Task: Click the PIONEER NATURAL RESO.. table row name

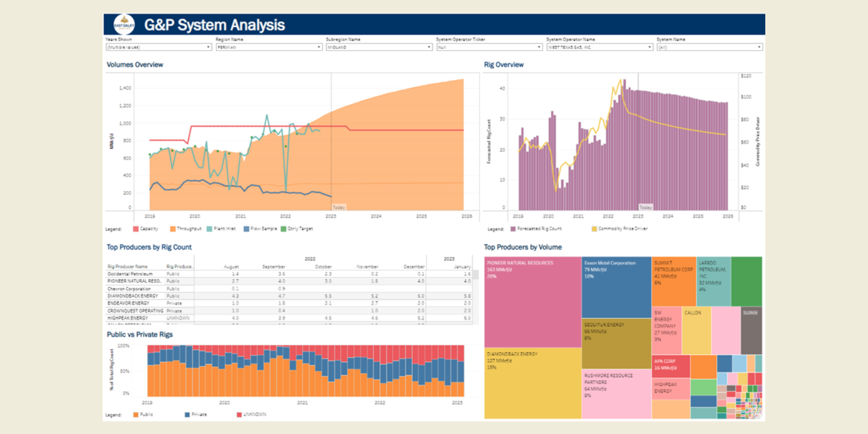Action: click(134, 281)
